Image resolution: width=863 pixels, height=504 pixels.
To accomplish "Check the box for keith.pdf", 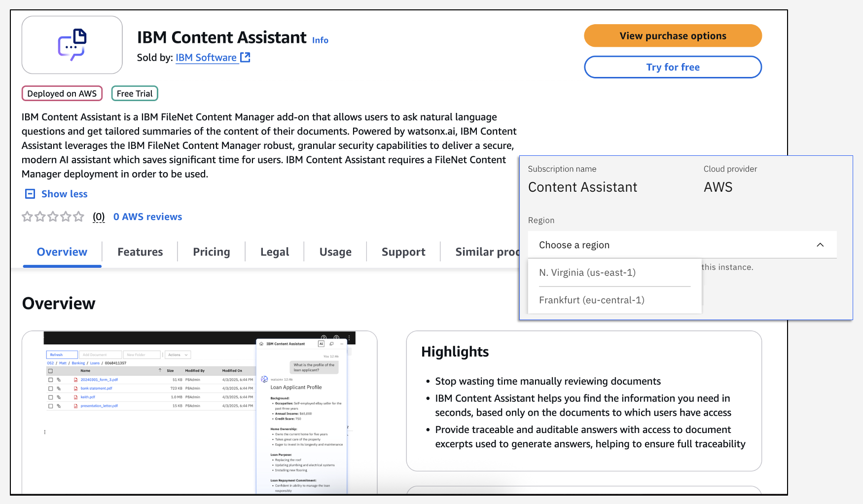I will point(50,397).
